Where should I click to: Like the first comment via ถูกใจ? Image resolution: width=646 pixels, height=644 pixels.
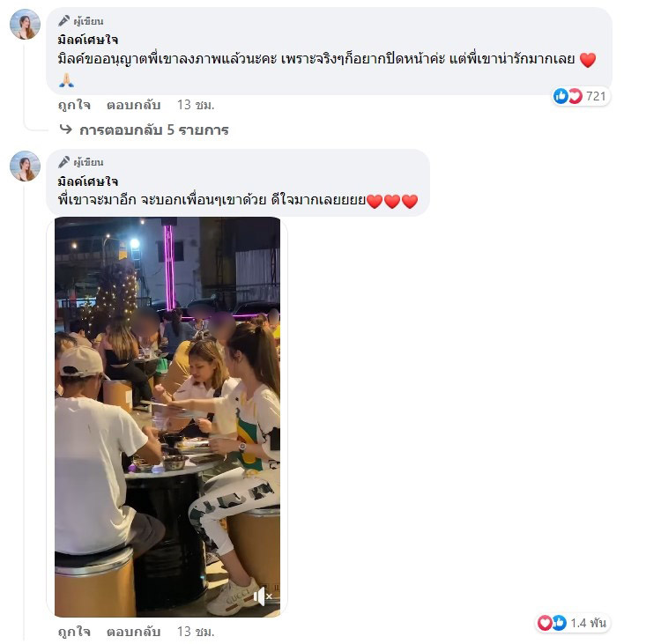(x=74, y=105)
